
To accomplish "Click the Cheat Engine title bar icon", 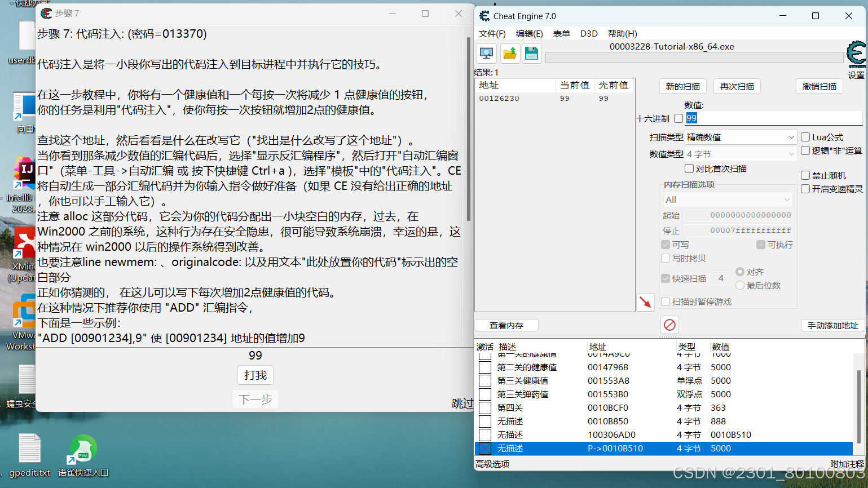I will point(484,16).
